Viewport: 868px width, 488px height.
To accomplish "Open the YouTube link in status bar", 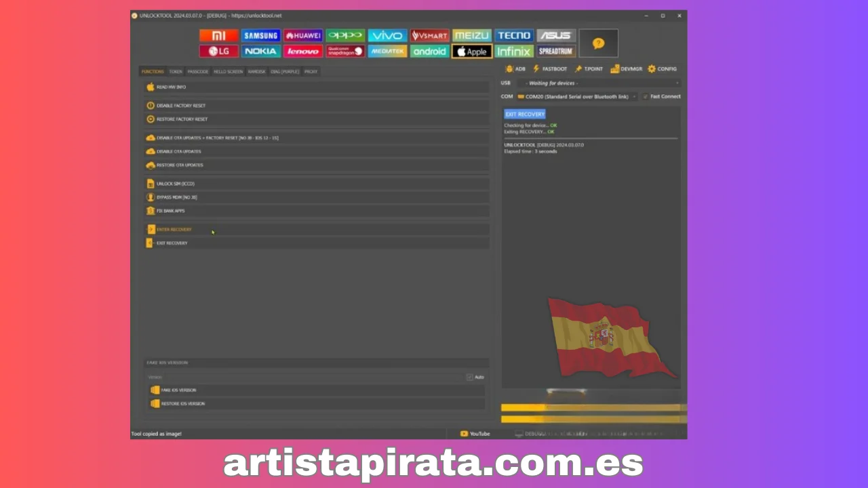I will [475, 434].
